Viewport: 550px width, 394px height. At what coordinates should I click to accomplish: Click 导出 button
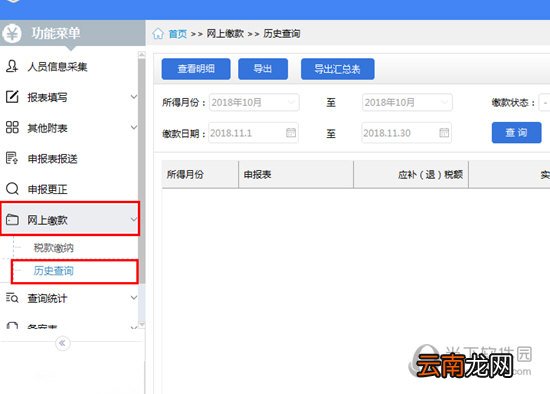(x=263, y=69)
